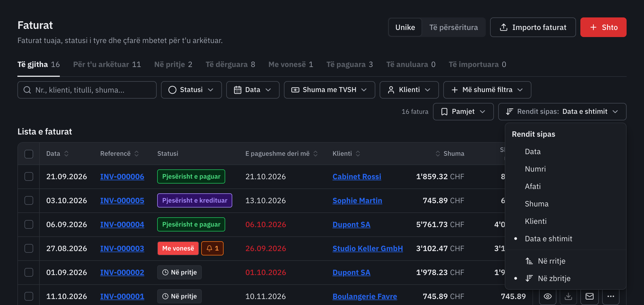Select the select-all checkbox in table header
Image resolution: width=644 pixels, height=305 pixels.
(x=29, y=154)
